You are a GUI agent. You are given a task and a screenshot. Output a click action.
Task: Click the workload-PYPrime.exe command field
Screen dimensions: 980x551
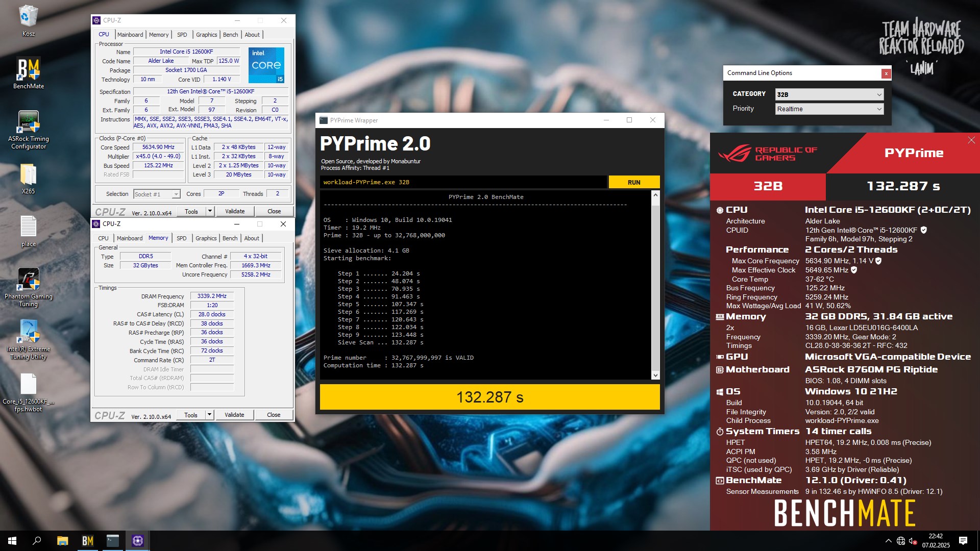click(463, 182)
